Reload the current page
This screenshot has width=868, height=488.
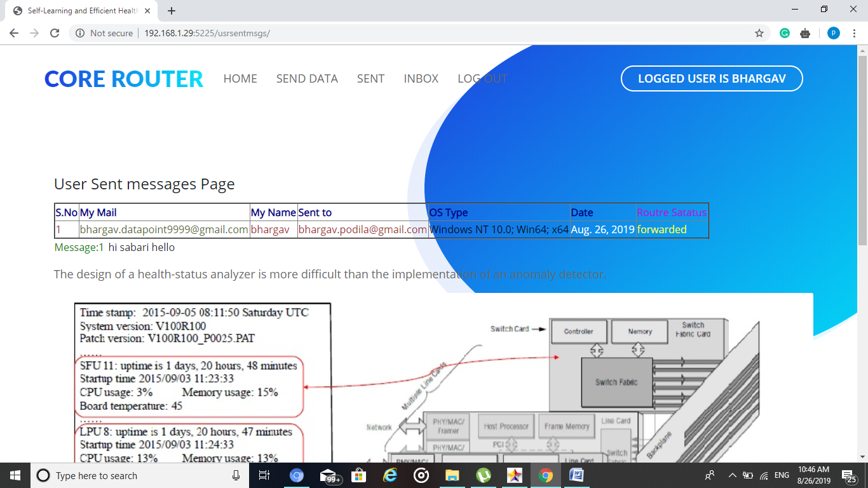click(55, 33)
